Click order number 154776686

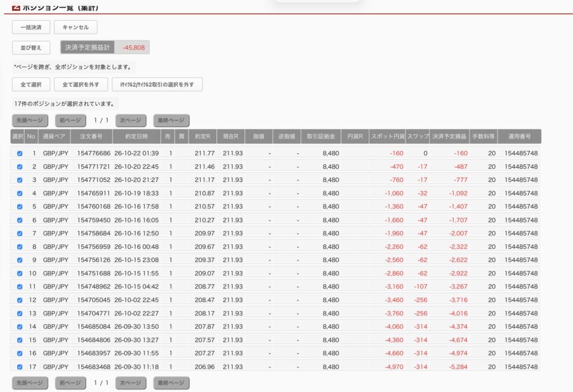point(93,153)
